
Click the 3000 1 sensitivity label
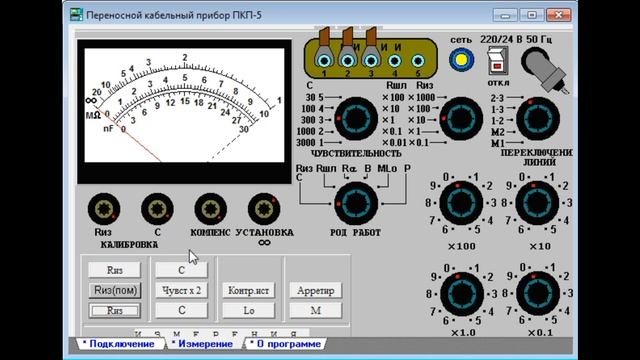click(x=311, y=143)
